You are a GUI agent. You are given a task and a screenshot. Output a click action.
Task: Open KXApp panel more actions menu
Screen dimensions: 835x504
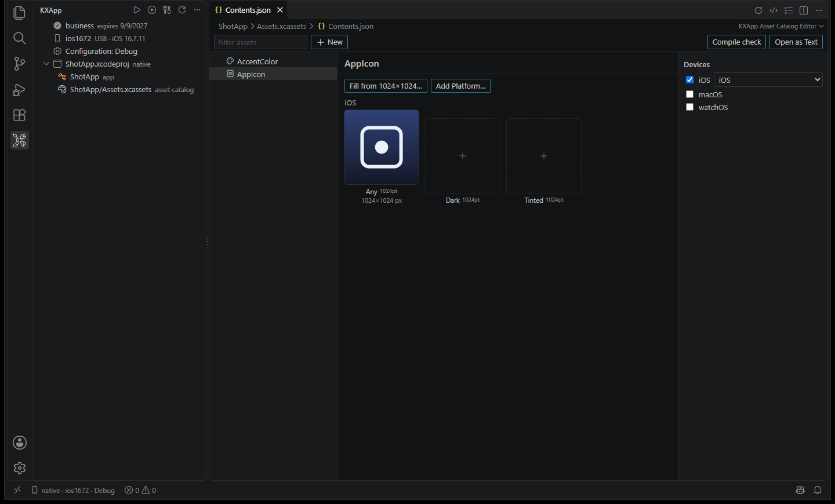[x=197, y=10]
